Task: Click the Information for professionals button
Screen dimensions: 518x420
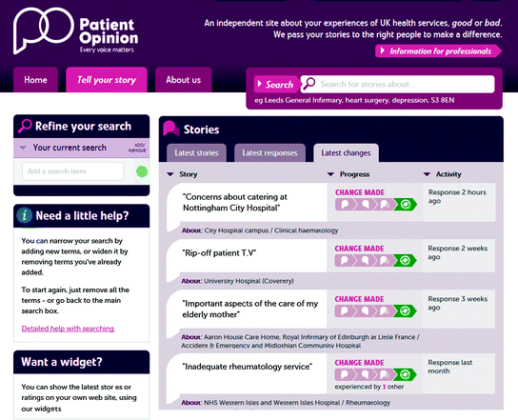Action: [x=438, y=51]
